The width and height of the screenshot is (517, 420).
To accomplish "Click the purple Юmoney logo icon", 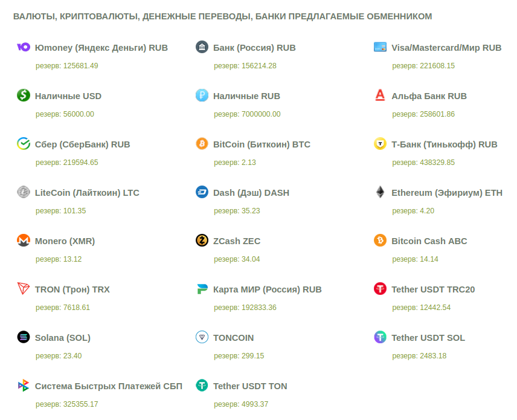I will pos(24,47).
